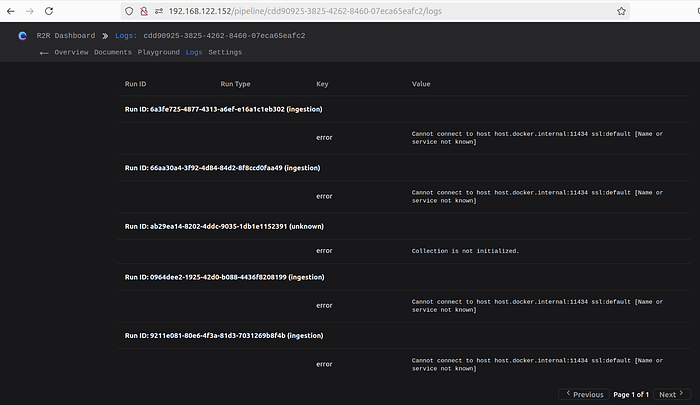Open the Settings tab
Image resolution: width=700 pixels, height=405 pixels.
tap(225, 52)
